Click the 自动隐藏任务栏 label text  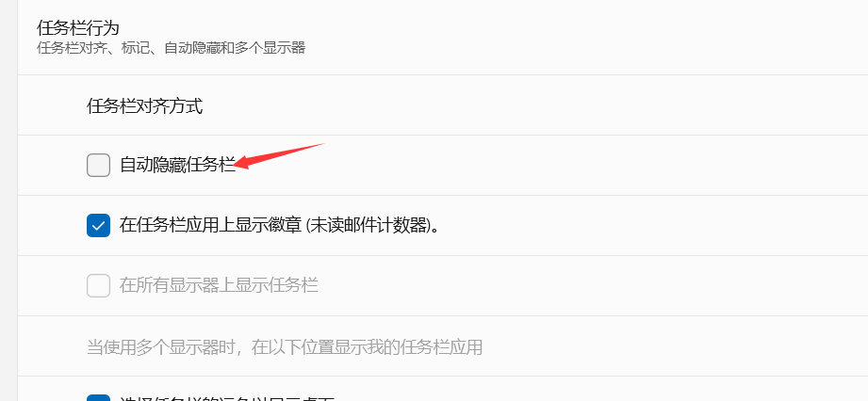coord(178,165)
